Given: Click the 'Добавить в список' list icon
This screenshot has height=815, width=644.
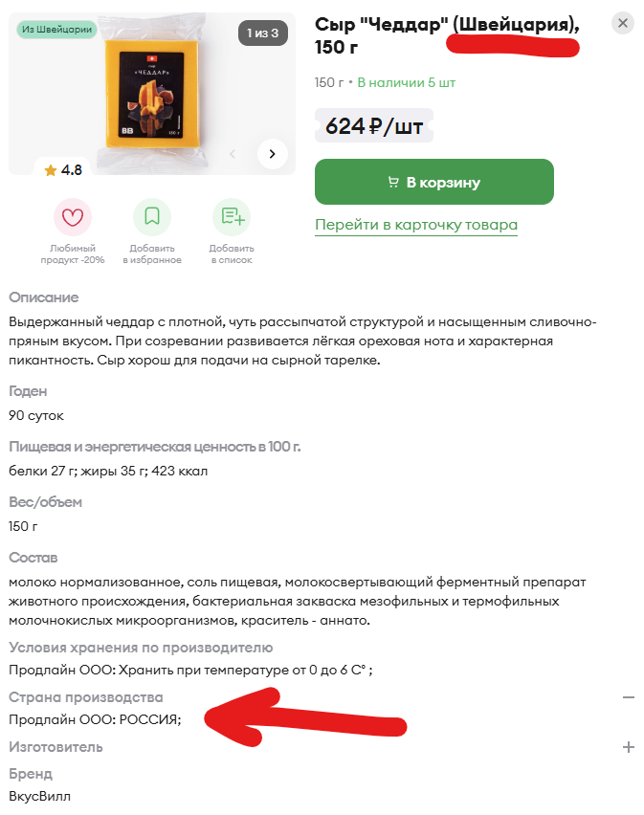Looking at the screenshot, I should click(x=232, y=217).
